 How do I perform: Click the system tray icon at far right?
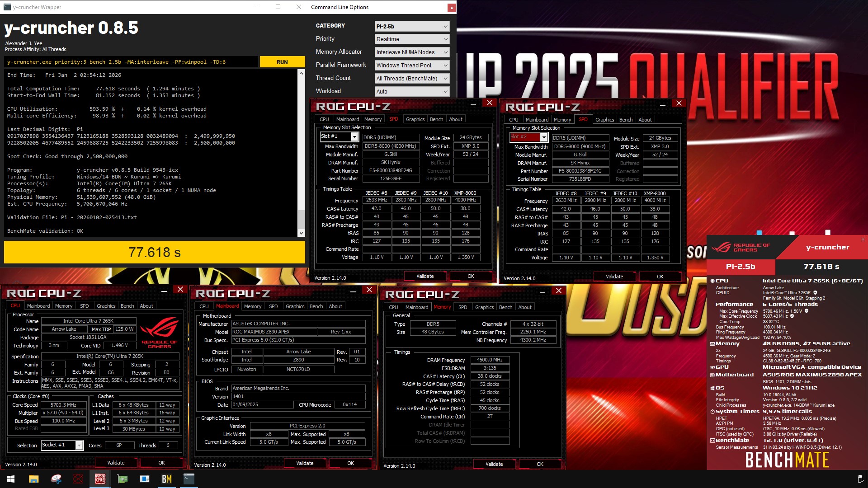pyautogui.click(x=860, y=479)
